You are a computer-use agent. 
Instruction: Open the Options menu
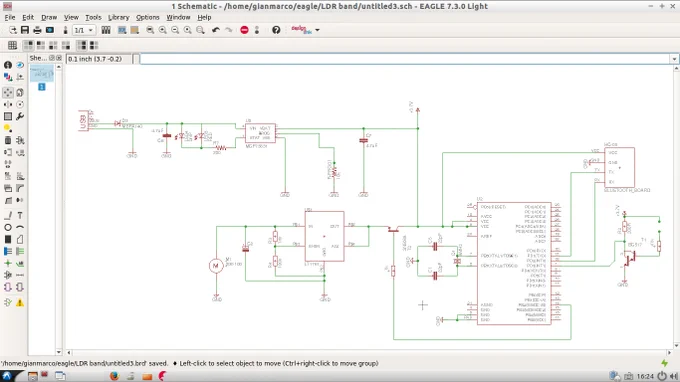pyautogui.click(x=147, y=17)
